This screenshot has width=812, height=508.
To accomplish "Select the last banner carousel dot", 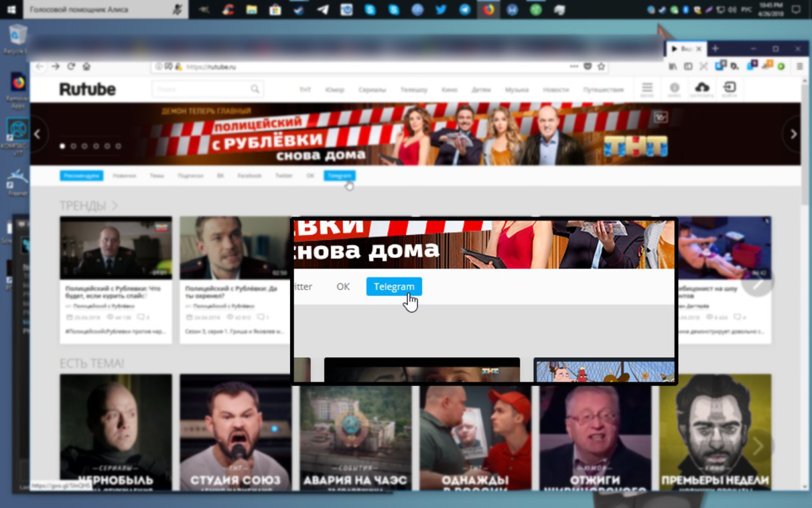I will [118, 146].
